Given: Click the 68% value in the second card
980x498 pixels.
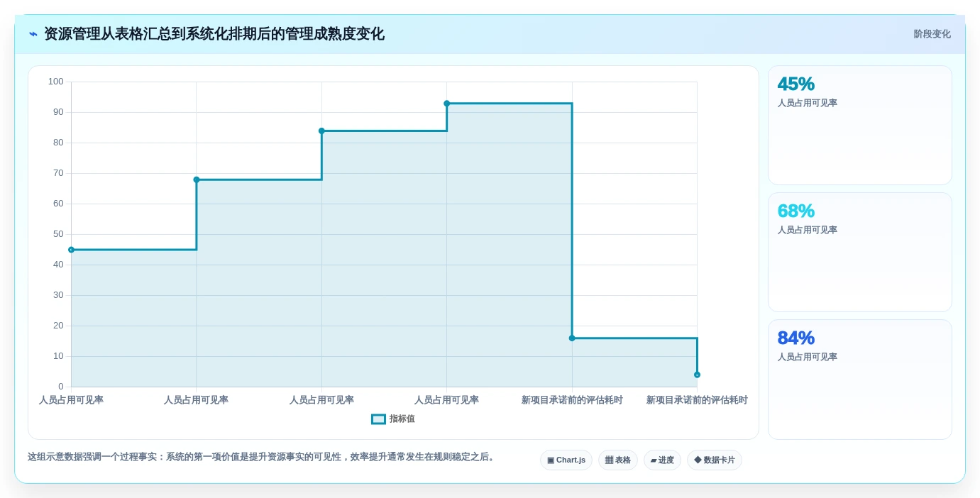Looking at the screenshot, I should click(x=795, y=211).
